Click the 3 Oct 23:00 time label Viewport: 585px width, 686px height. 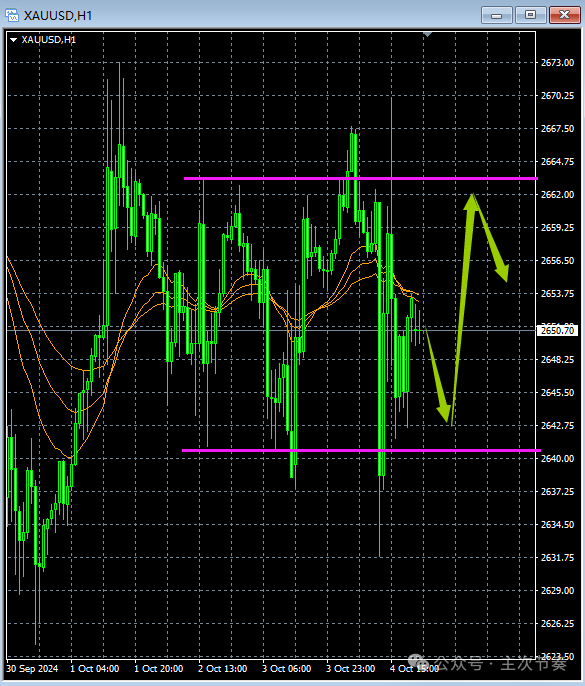(350, 669)
